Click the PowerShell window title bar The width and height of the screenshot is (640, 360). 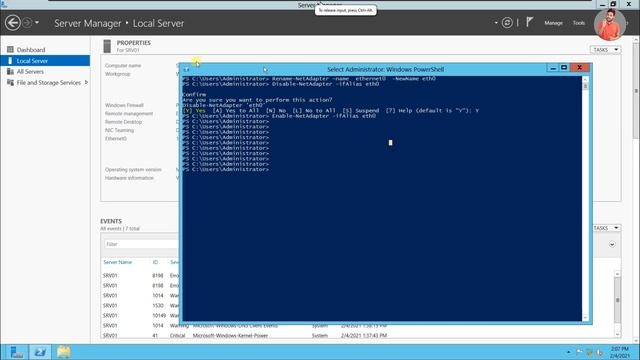[x=385, y=69]
